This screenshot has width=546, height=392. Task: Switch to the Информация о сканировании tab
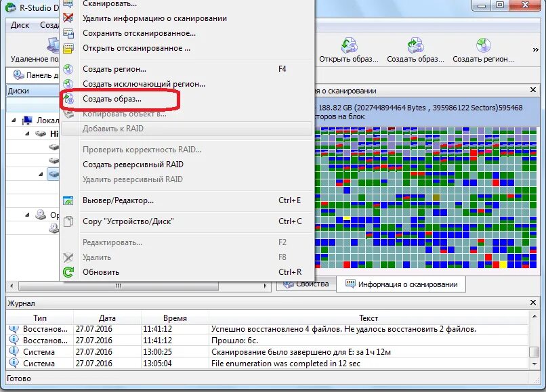[401, 284]
